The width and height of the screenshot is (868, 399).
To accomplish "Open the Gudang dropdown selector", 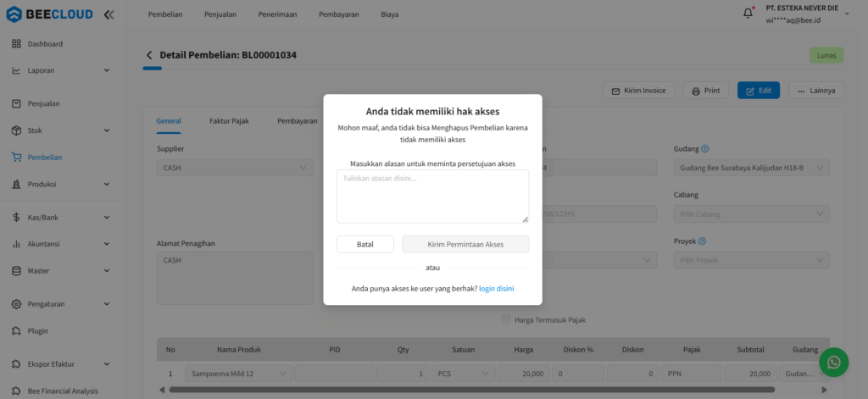I will (751, 168).
